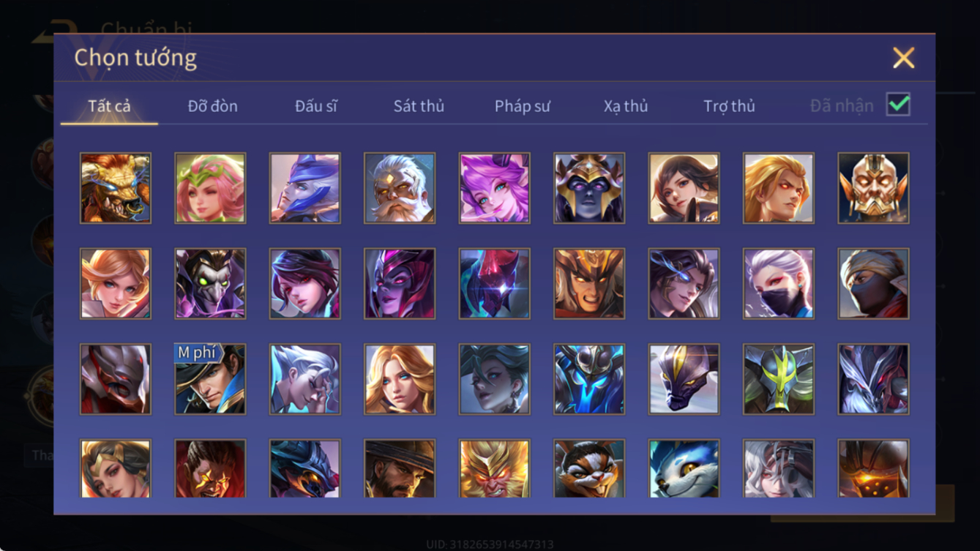The image size is (980, 551).
Task: Pick the hero with the 'M phí' tag
Action: coord(210,379)
